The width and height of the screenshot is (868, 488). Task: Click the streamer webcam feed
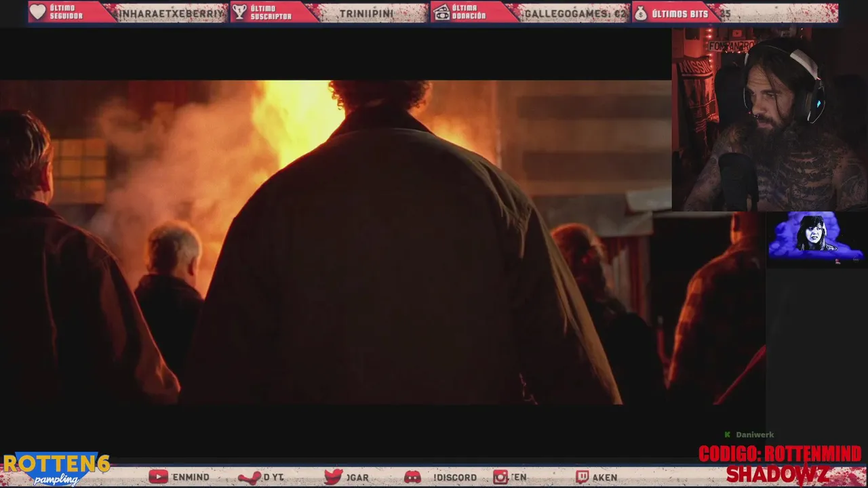pyautogui.click(x=770, y=120)
